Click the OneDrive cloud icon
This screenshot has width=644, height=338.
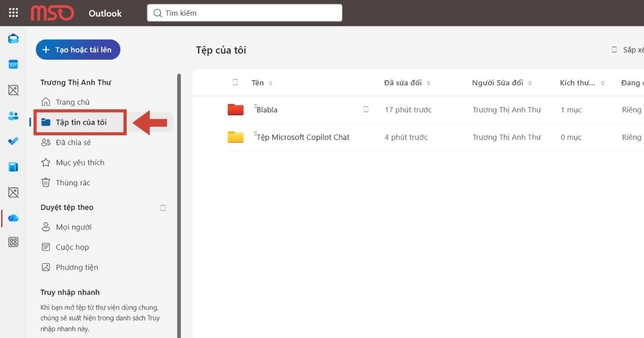[13, 218]
